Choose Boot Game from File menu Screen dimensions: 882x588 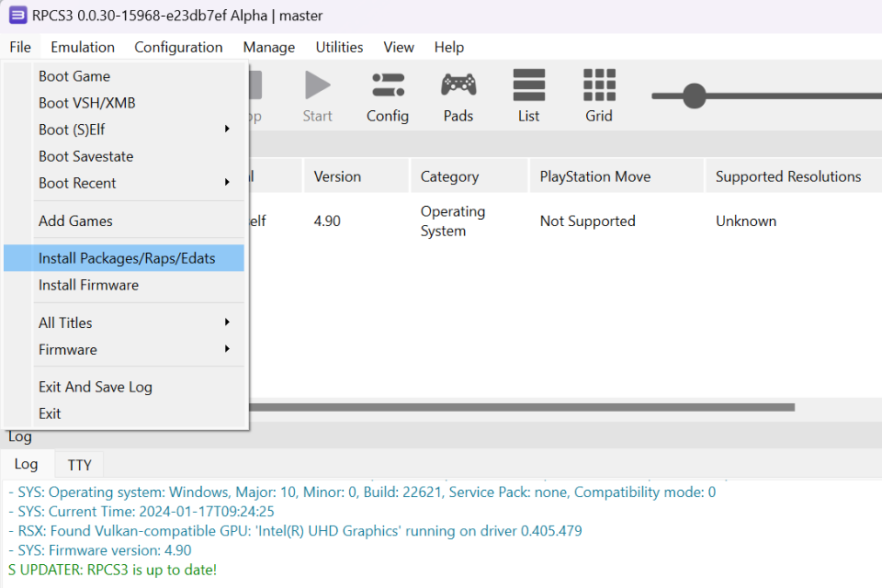point(124,76)
